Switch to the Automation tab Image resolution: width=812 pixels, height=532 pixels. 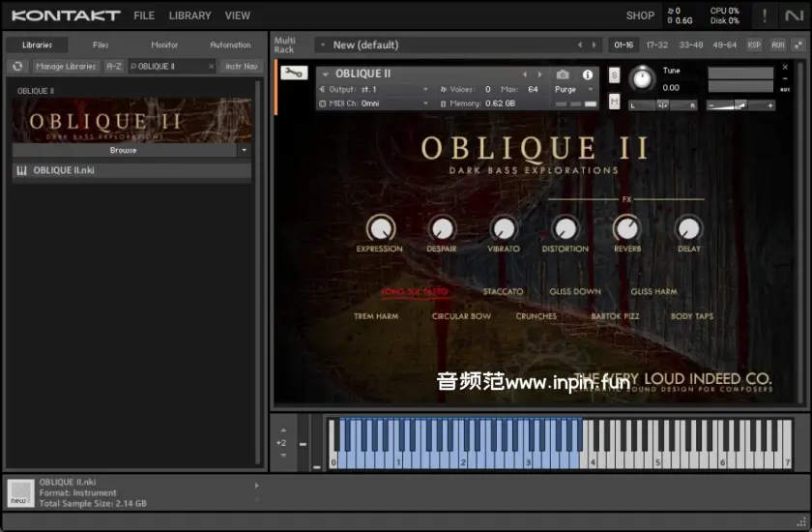pyautogui.click(x=230, y=44)
